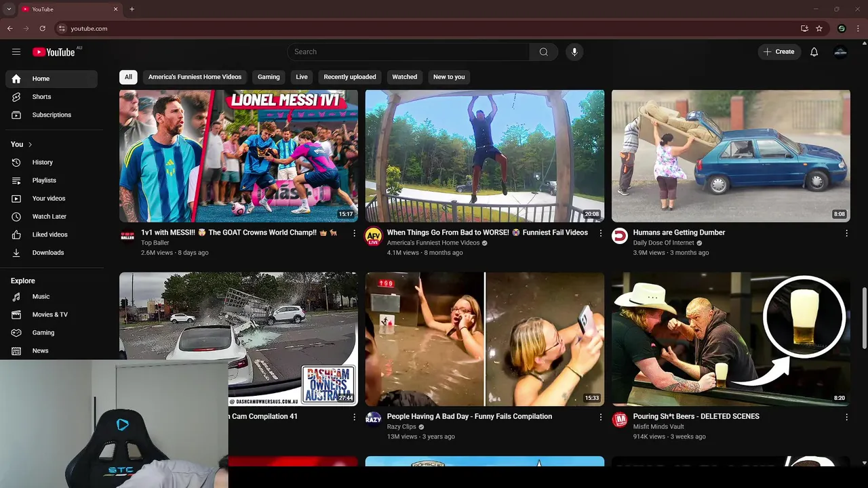The height and width of the screenshot is (488, 868).
Task: Open AFV channel avatar icon
Action: pos(374,237)
